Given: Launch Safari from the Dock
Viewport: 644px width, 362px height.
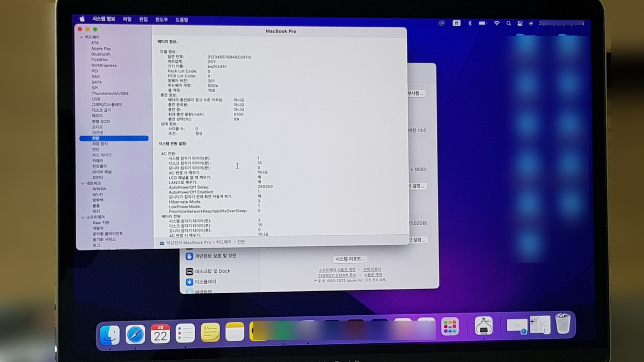Looking at the screenshot, I should coord(135,334).
